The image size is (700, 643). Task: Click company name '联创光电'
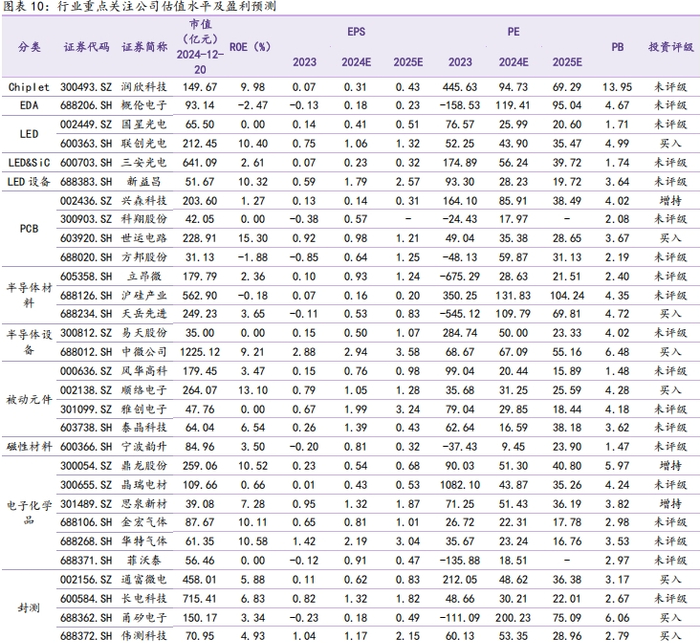click(144, 143)
